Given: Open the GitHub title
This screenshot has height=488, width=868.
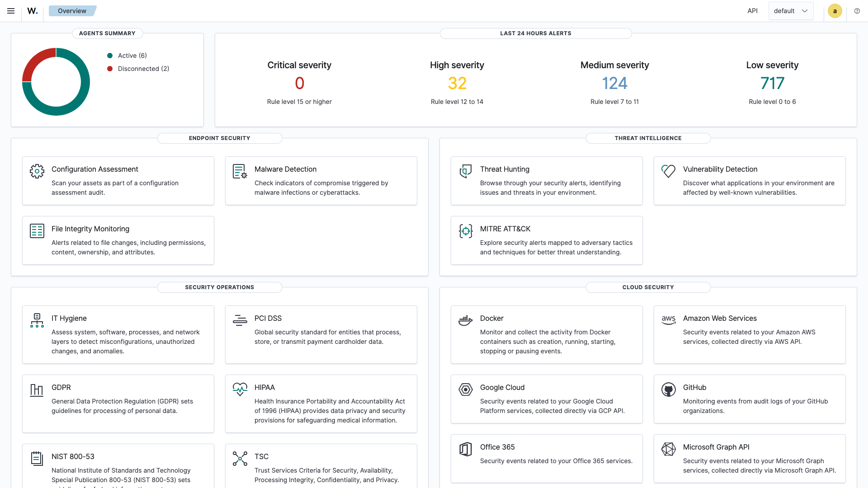Looking at the screenshot, I should coord(694,387).
